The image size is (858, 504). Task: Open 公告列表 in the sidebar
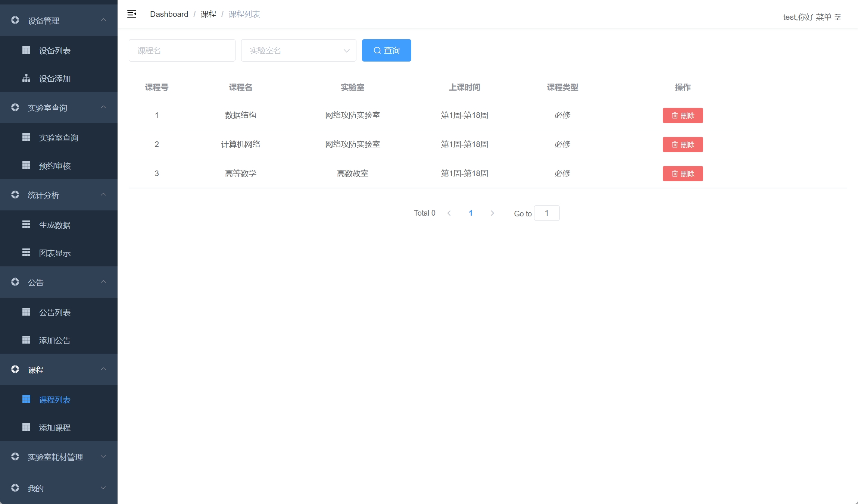coord(55,312)
